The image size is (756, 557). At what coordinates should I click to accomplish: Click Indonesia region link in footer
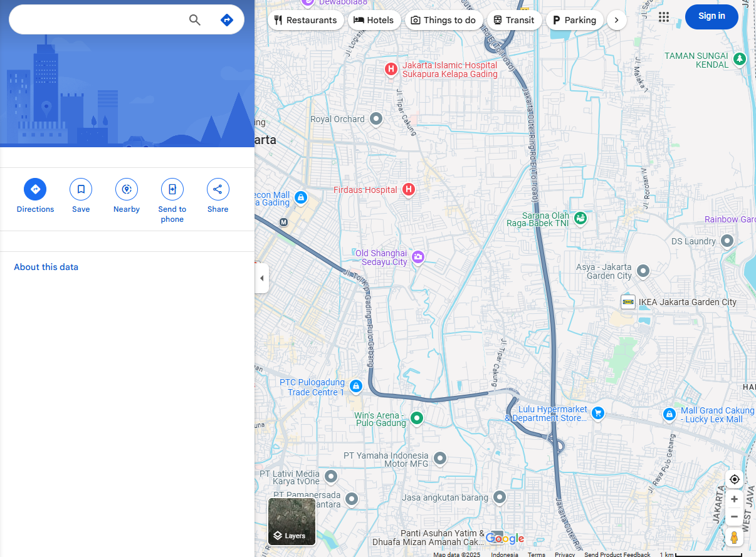[x=505, y=554]
